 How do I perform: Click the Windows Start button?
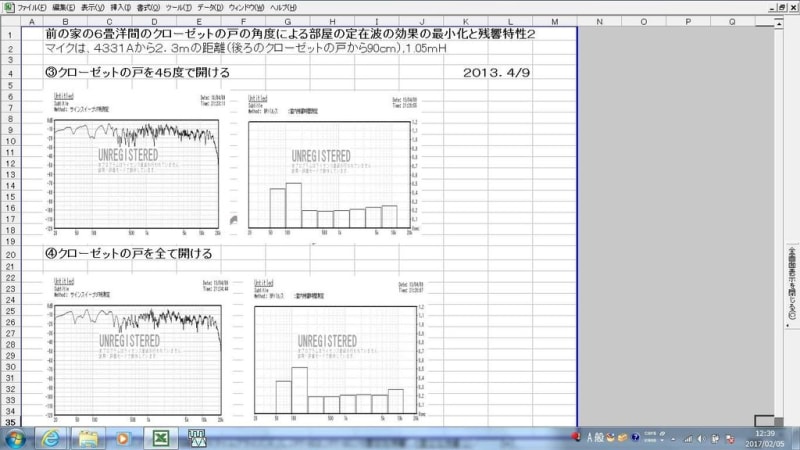[15, 439]
